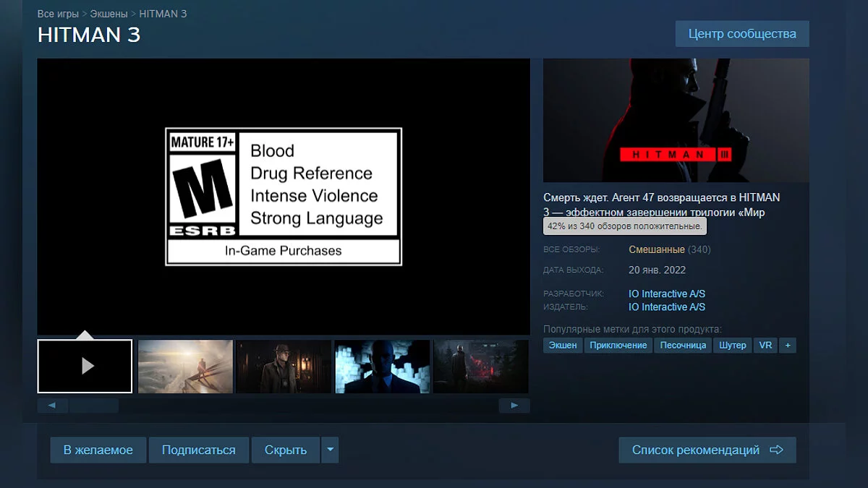The height and width of the screenshot is (488, 868).
Task: Click the thumbnail strip scrollbar handle
Action: click(94, 406)
